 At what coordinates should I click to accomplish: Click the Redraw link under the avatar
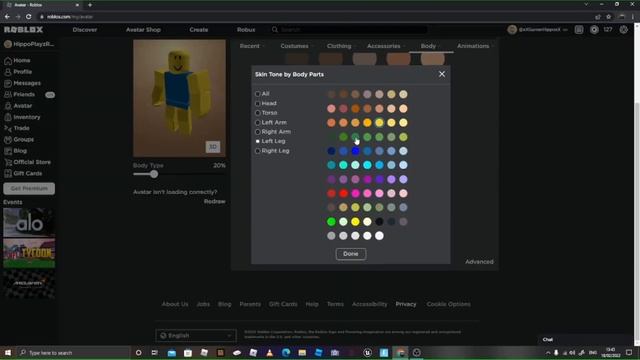215,202
